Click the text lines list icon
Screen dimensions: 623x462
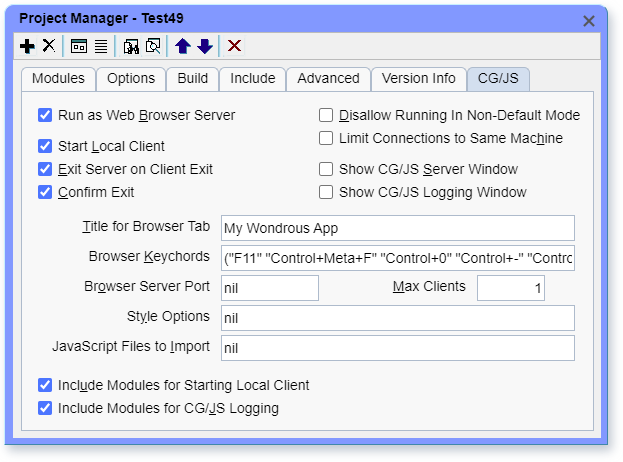101,46
